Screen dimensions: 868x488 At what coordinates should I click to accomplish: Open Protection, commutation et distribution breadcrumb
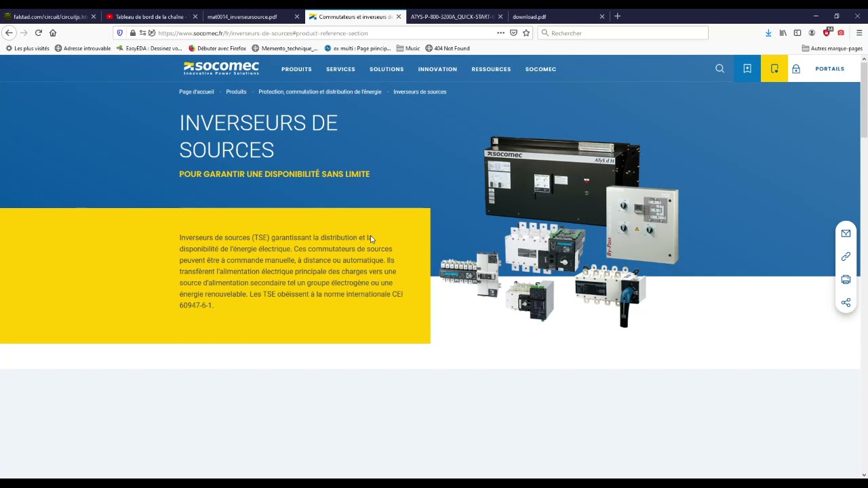tap(320, 91)
